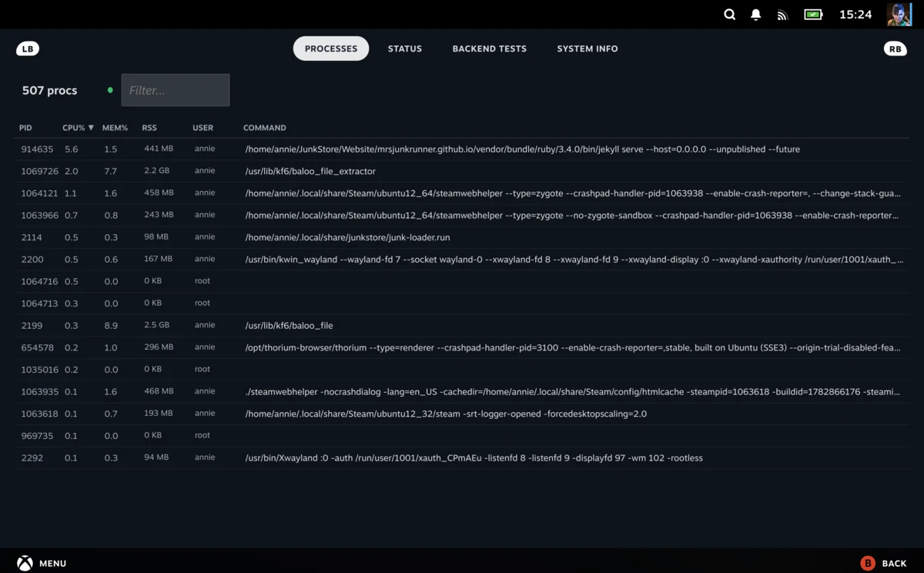Open the user avatar profile picture
924x573 pixels.
[x=899, y=15]
